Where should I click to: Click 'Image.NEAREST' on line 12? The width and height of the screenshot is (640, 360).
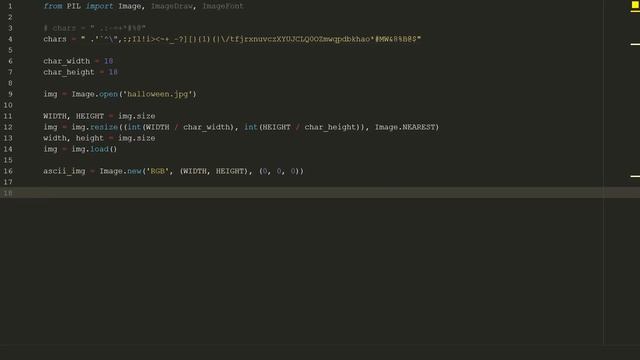(404, 127)
